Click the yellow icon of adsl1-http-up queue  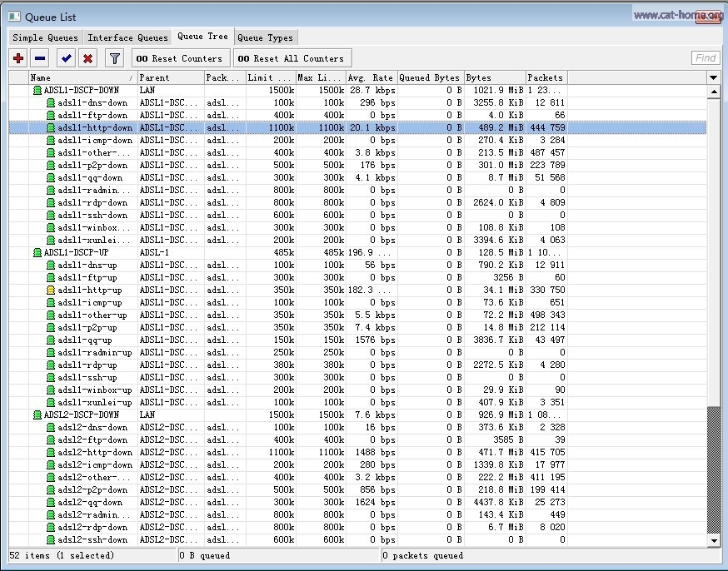[x=50, y=290]
